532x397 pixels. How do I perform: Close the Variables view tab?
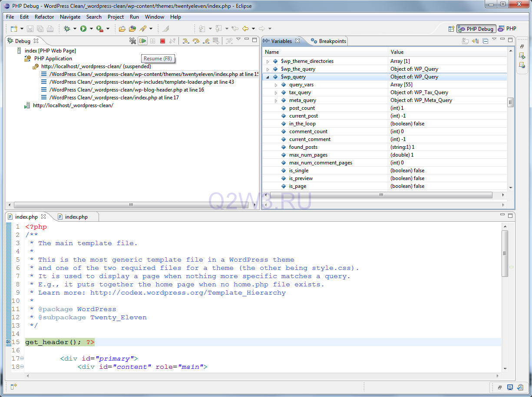click(x=297, y=41)
